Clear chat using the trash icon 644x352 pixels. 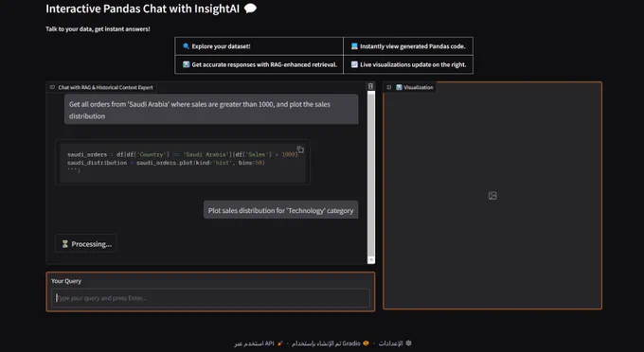[370, 86]
